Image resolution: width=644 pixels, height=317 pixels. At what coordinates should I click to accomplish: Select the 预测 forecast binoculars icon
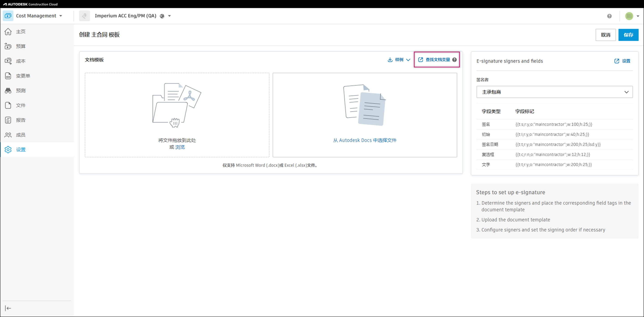click(x=8, y=91)
